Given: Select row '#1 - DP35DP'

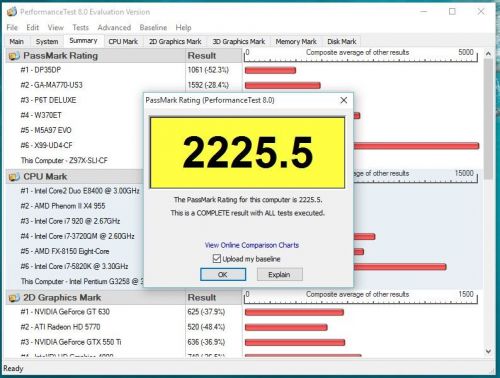Looking at the screenshot, I should [x=41, y=70].
